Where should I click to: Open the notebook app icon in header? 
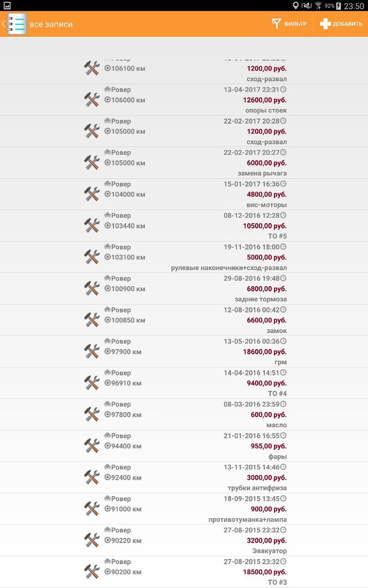click(16, 24)
